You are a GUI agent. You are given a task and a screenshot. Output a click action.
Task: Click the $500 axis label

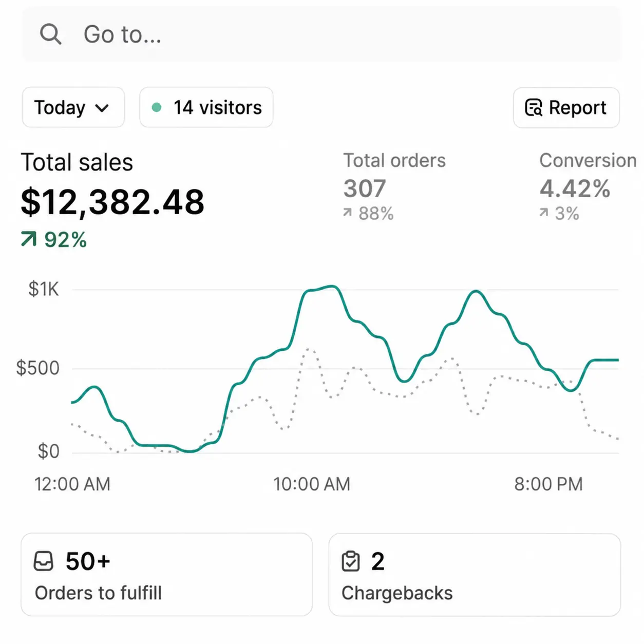pos(38,368)
